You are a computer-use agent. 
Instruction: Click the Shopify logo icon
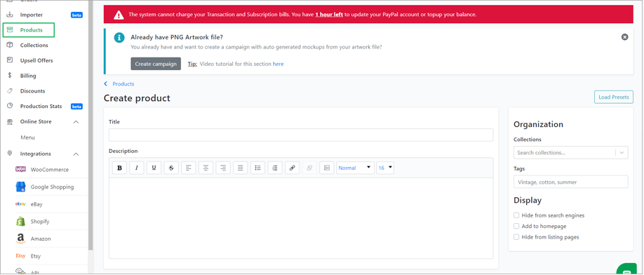(20, 221)
